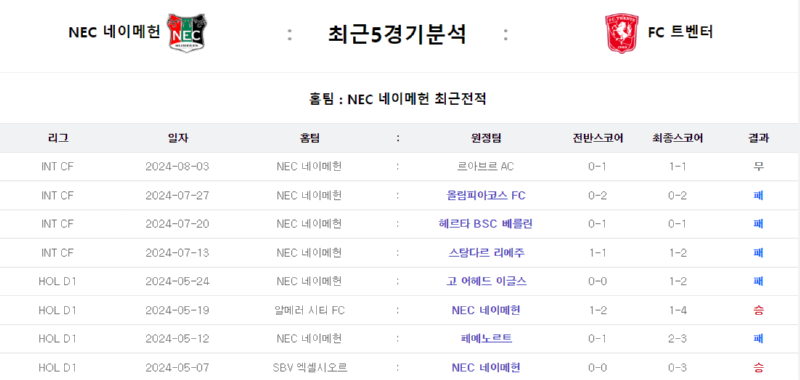This screenshot has width=800, height=380.
Task: Open the 페예노르트 team link
Action: [x=486, y=339]
